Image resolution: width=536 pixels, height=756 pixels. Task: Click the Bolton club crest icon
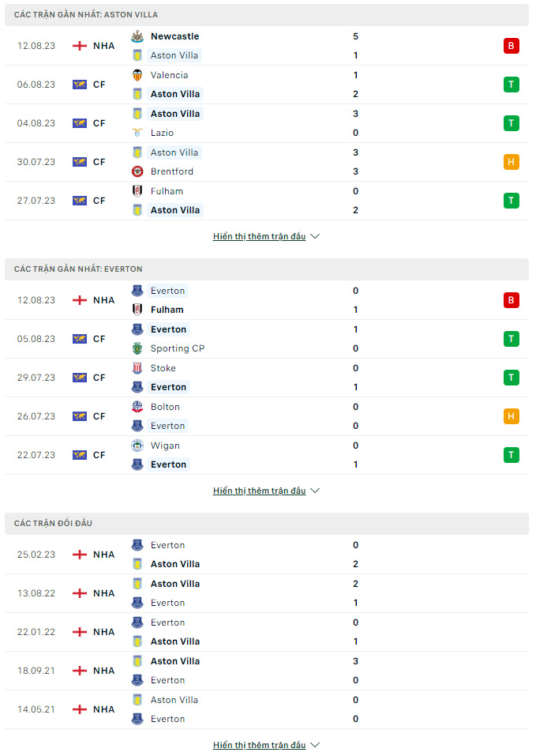[x=137, y=407]
